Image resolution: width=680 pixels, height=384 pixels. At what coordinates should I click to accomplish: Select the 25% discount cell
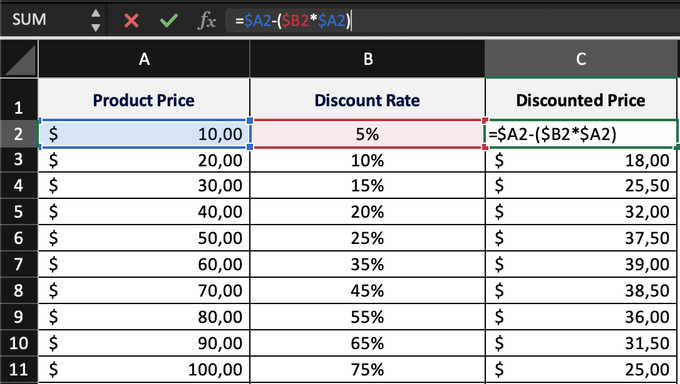pos(368,238)
